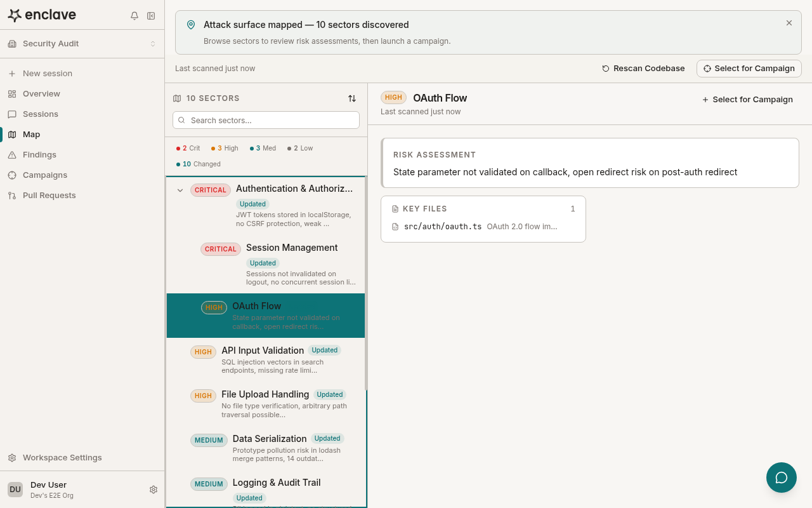Click the Campaigns target icon

(12, 175)
